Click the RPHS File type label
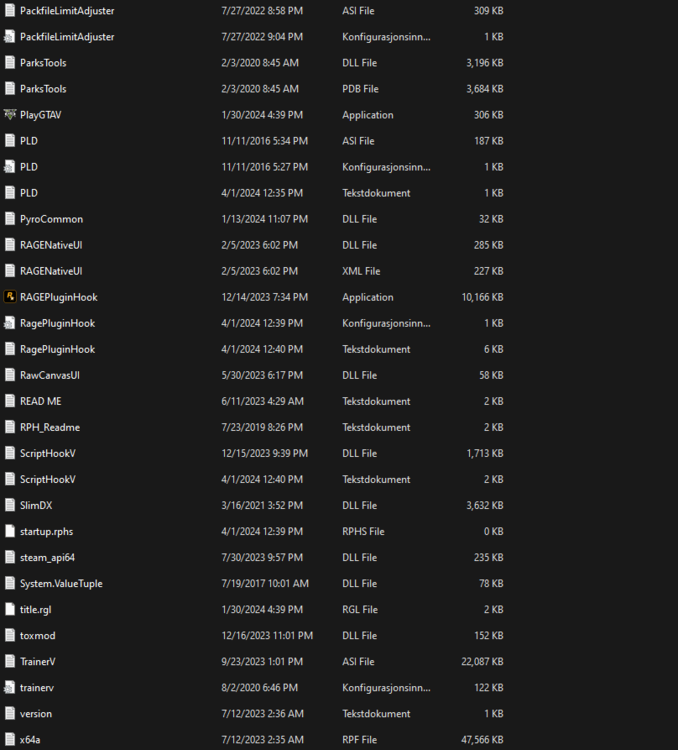The width and height of the screenshot is (678, 750). pyautogui.click(x=363, y=531)
